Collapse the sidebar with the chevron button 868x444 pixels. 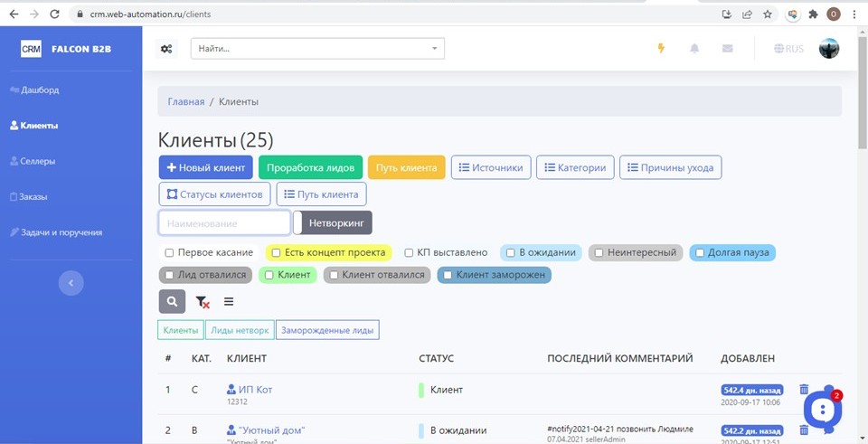click(x=71, y=283)
